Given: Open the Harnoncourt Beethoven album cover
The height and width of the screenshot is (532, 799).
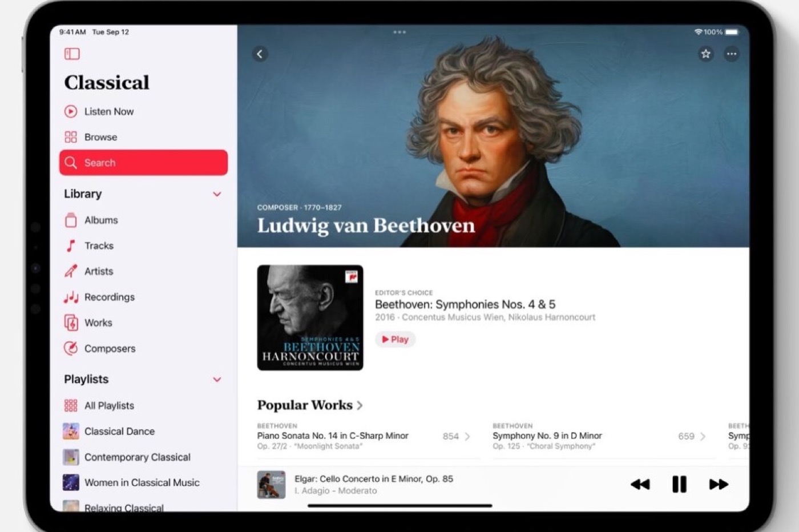Looking at the screenshot, I should [310, 317].
